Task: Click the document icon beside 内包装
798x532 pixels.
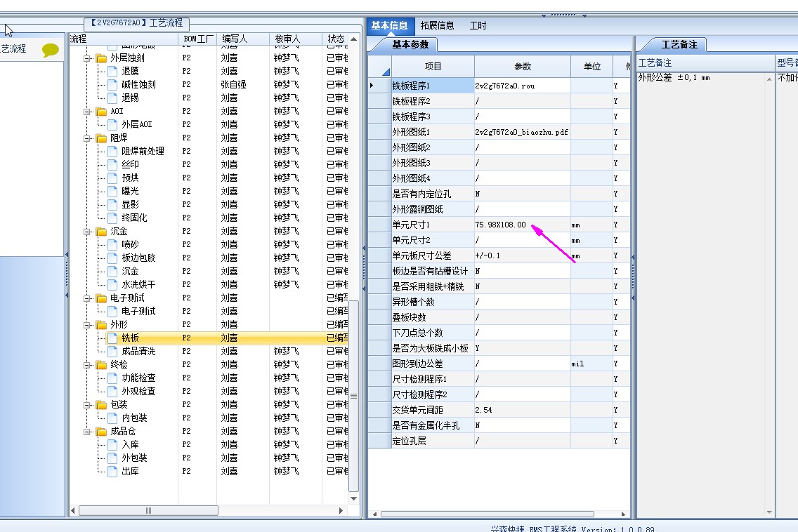Action: [112, 418]
